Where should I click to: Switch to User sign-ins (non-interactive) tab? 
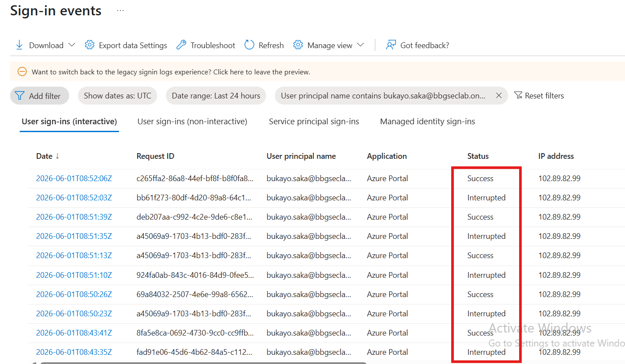click(x=192, y=122)
